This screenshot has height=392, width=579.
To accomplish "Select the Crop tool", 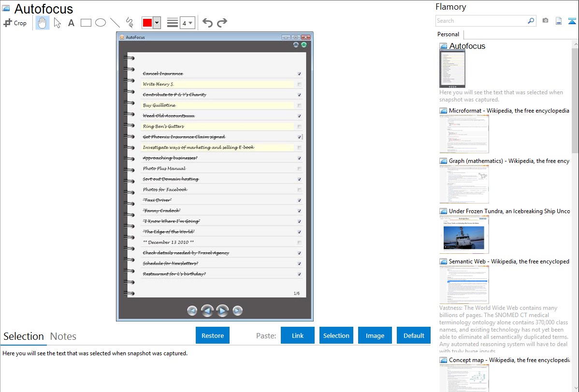I will 15,23.
